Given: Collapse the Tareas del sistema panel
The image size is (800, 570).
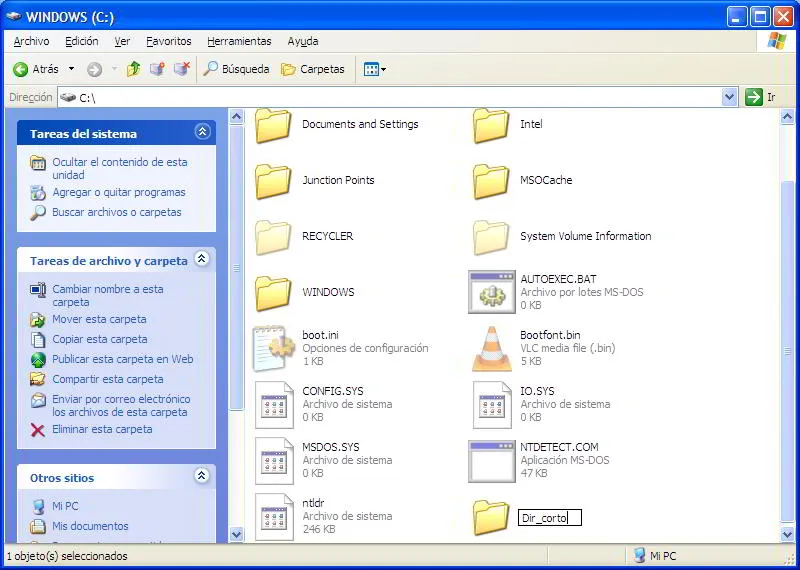Looking at the screenshot, I should 202,132.
